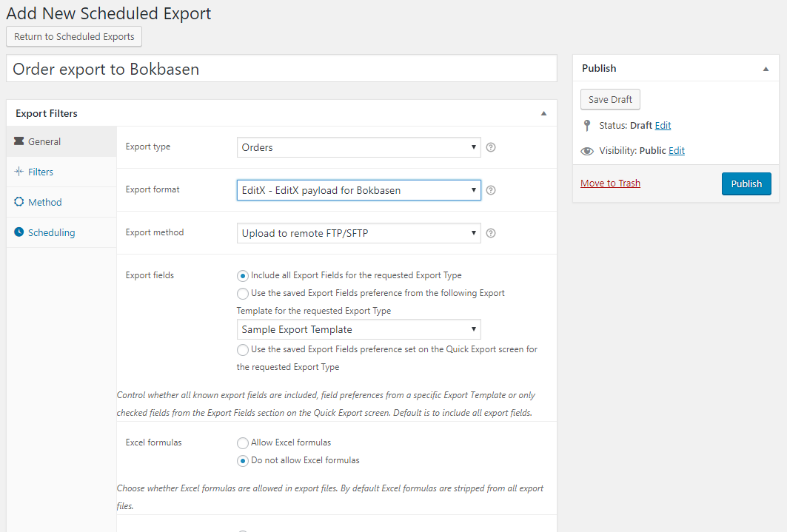This screenshot has height=532, width=787.
Task: Click the Export fields label
Action: pos(150,275)
